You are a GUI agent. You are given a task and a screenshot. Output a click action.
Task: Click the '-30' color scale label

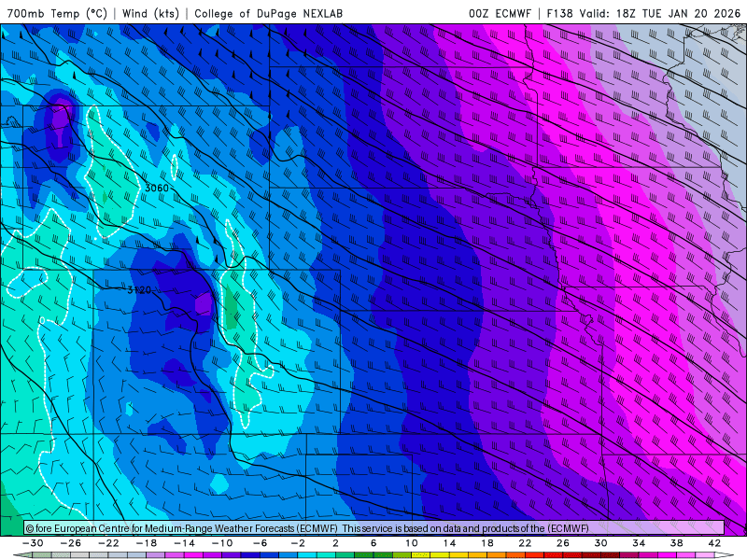click(x=33, y=543)
